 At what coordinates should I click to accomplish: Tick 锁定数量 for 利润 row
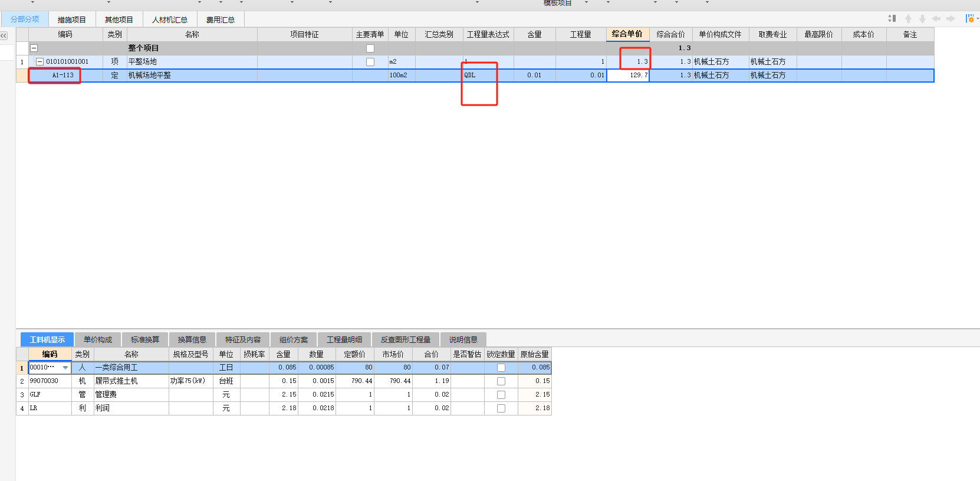pos(501,408)
